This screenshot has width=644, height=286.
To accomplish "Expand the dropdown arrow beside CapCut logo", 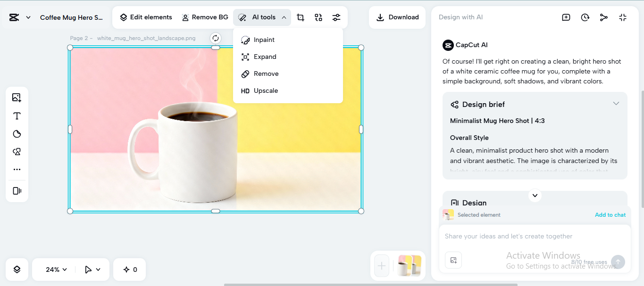I will point(28,17).
